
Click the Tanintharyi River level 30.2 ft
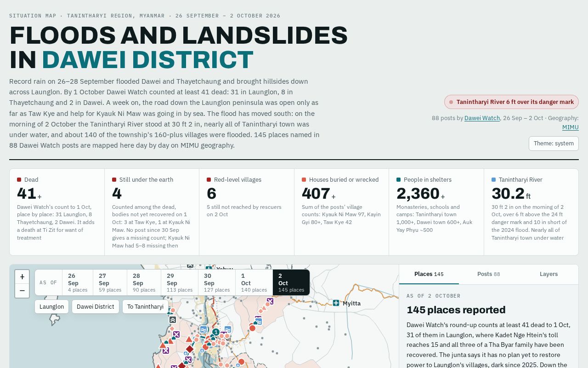point(511,194)
